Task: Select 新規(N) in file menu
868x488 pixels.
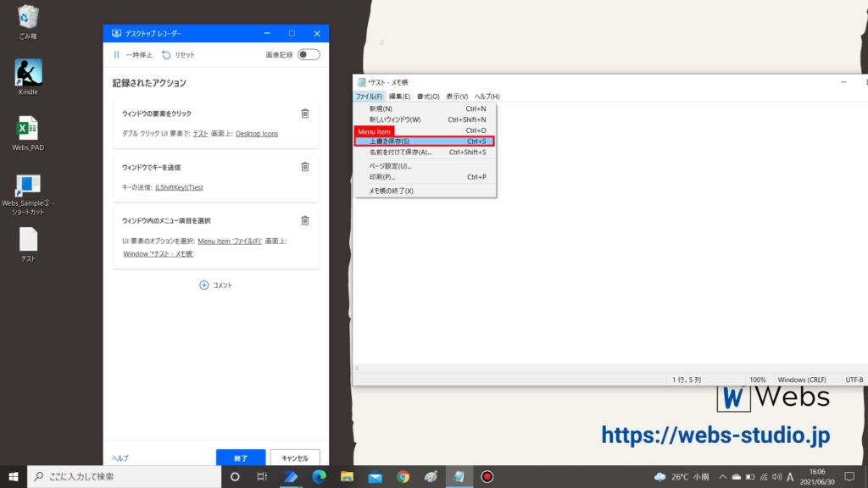Action: click(x=426, y=108)
